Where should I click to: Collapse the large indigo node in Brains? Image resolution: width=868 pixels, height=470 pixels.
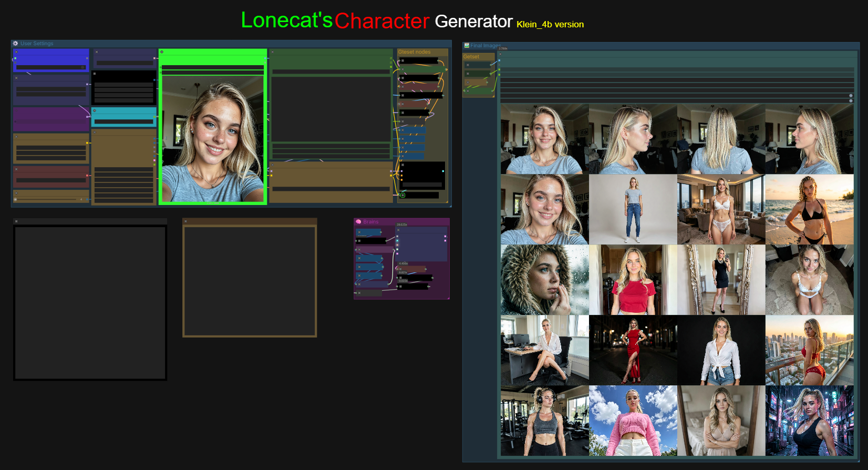[x=398, y=230]
